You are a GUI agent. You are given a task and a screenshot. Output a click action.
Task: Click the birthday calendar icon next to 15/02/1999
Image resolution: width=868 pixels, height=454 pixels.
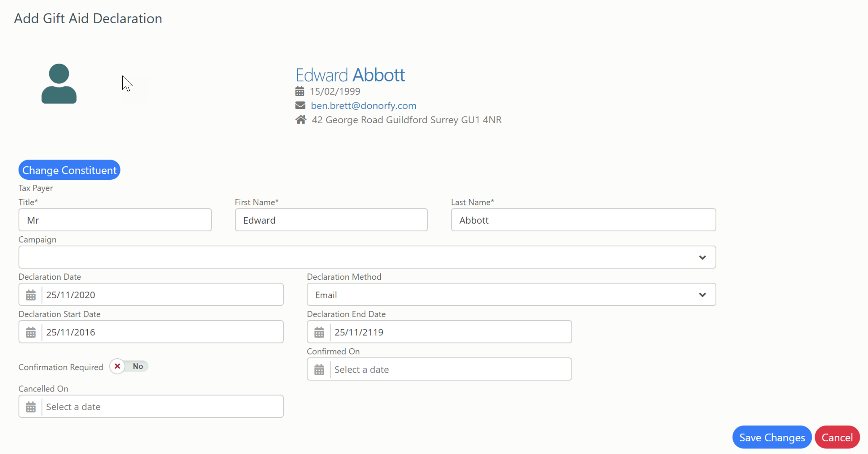[299, 91]
